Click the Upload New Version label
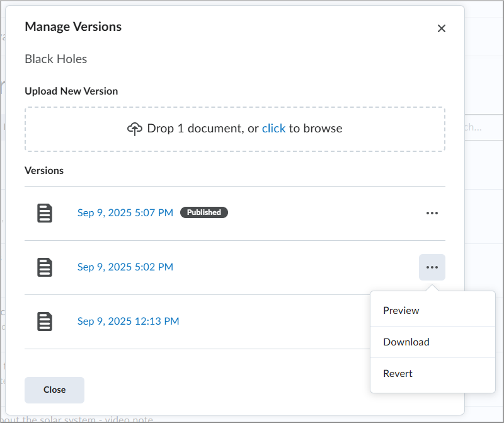The height and width of the screenshot is (423, 504). (x=71, y=91)
